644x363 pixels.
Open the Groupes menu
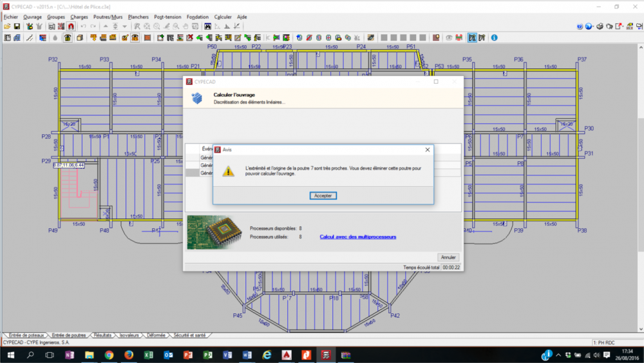click(56, 17)
